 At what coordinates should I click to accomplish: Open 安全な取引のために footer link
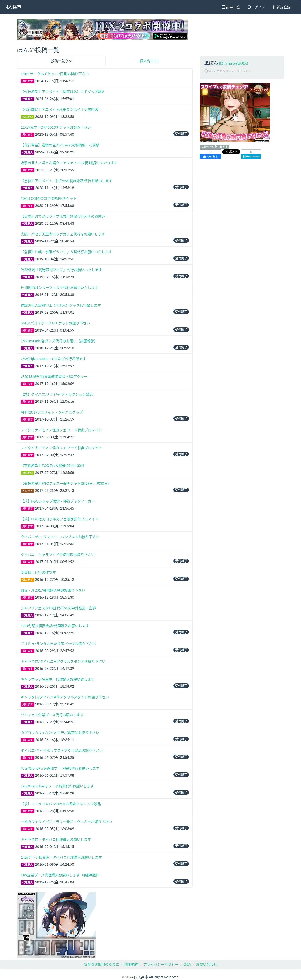(x=101, y=964)
